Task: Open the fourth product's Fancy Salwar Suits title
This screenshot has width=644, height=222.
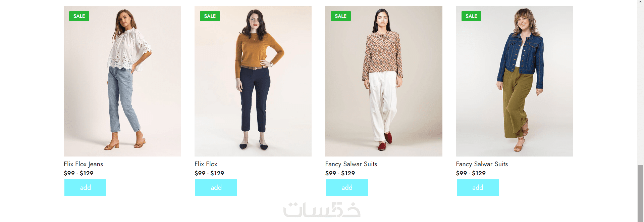Action: tap(482, 164)
